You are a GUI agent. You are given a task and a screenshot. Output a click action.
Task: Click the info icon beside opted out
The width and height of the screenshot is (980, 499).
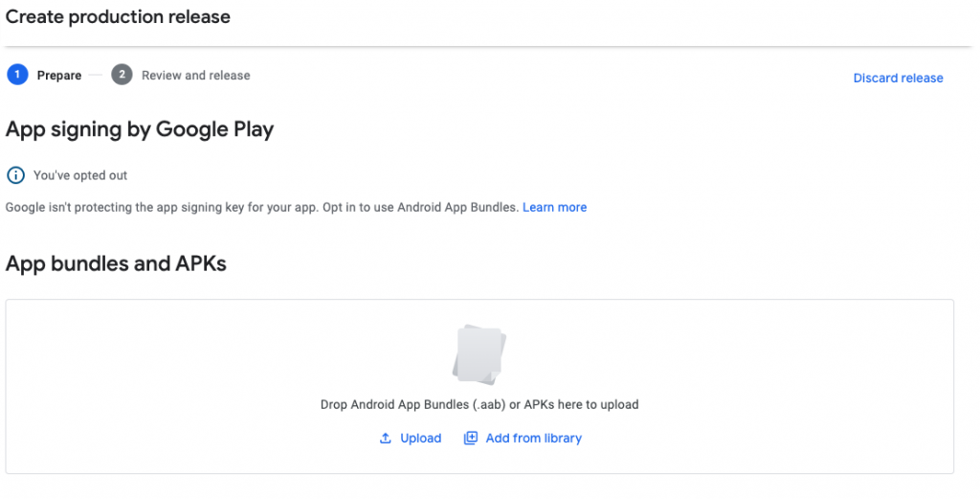(15, 175)
